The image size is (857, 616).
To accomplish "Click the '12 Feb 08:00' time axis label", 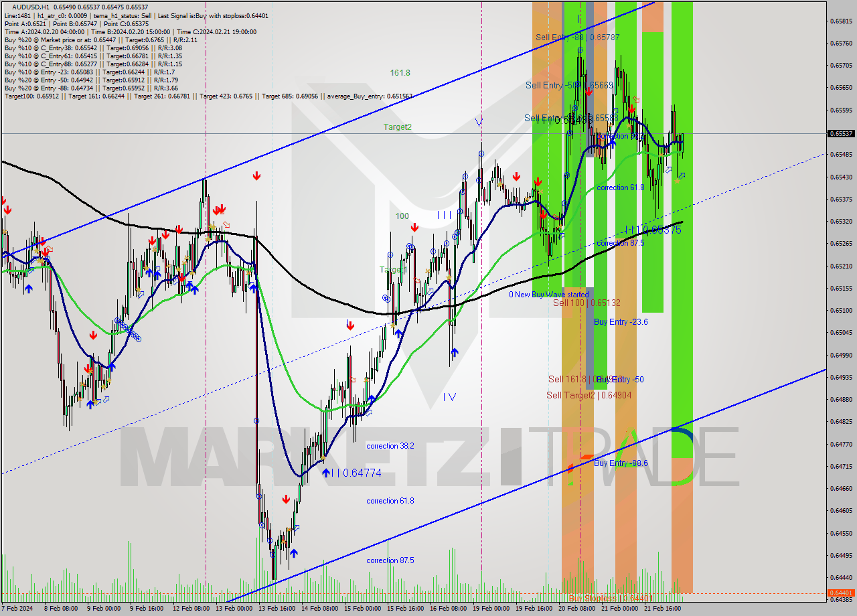I will tap(191, 609).
